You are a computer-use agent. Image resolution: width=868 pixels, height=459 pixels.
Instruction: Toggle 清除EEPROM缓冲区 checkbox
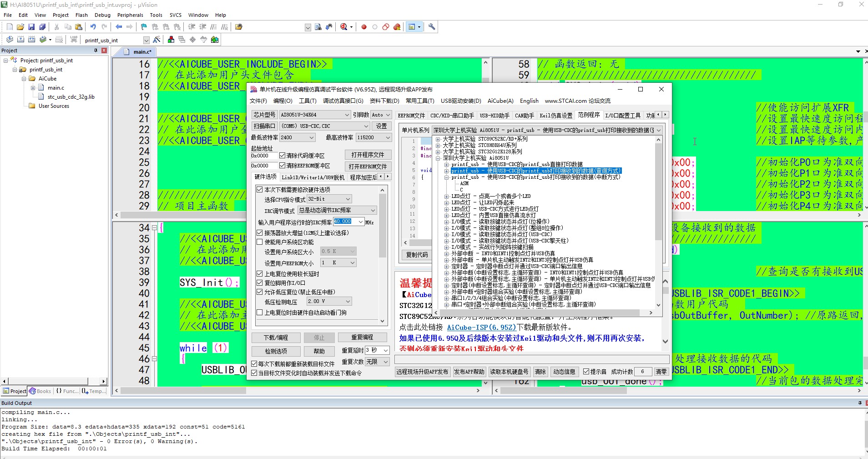point(282,166)
